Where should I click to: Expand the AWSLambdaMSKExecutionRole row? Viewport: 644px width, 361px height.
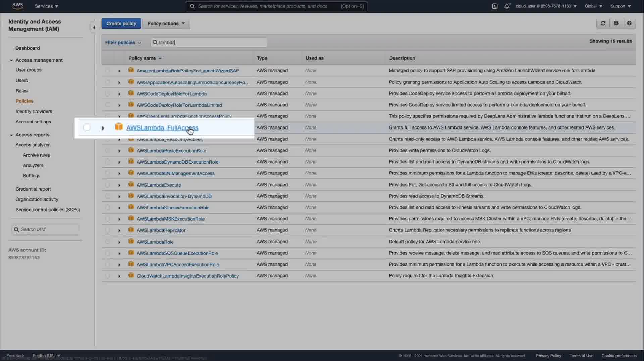[x=119, y=219]
